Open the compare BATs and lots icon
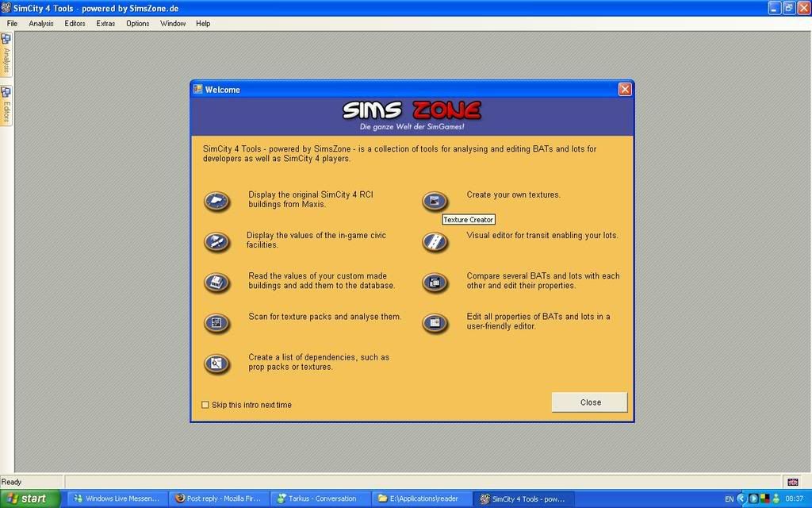This screenshot has height=508, width=812. click(x=435, y=283)
